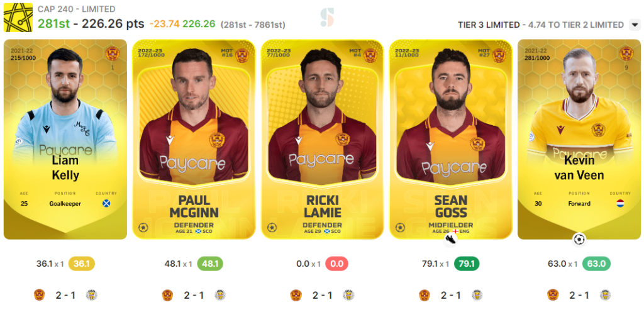644x312 pixels.
Task: Click the 281st - 226.26 pts ranking text
Action: point(91,24)
